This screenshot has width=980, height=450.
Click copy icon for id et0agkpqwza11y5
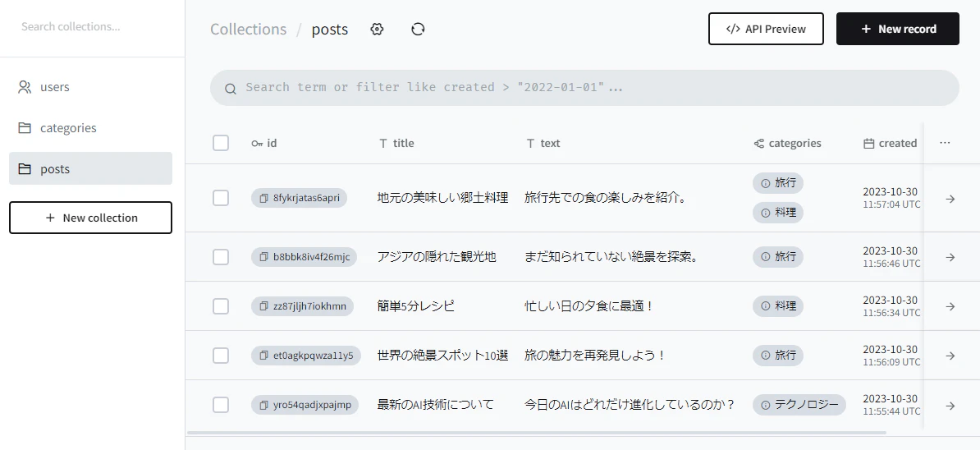point(263,356)
